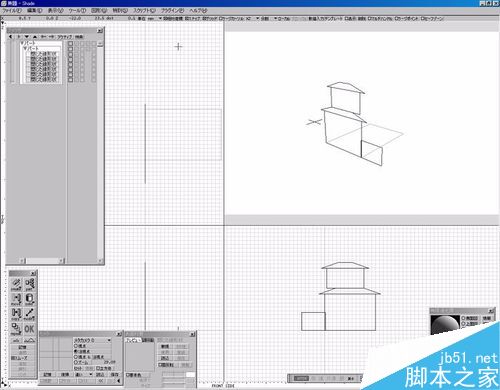This screenshot has height=390, width=500.
Task: Select the ズーム radio button
Action: click(x=76, y=362)
